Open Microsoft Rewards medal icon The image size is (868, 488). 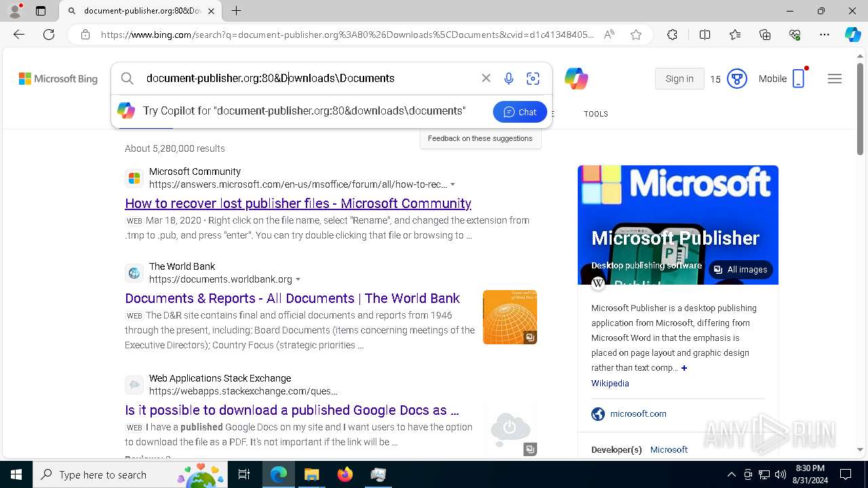pos(737,79)
